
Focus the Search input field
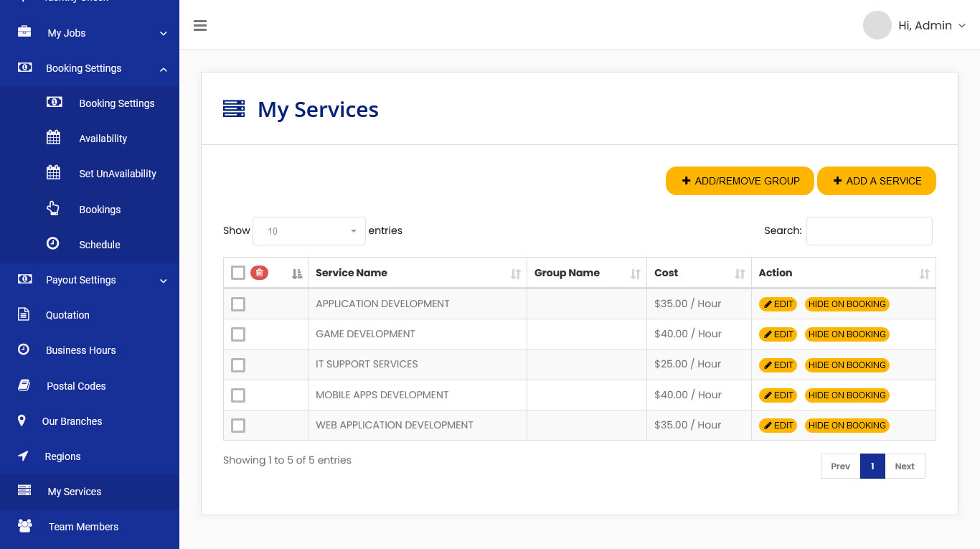coord(869,231)
